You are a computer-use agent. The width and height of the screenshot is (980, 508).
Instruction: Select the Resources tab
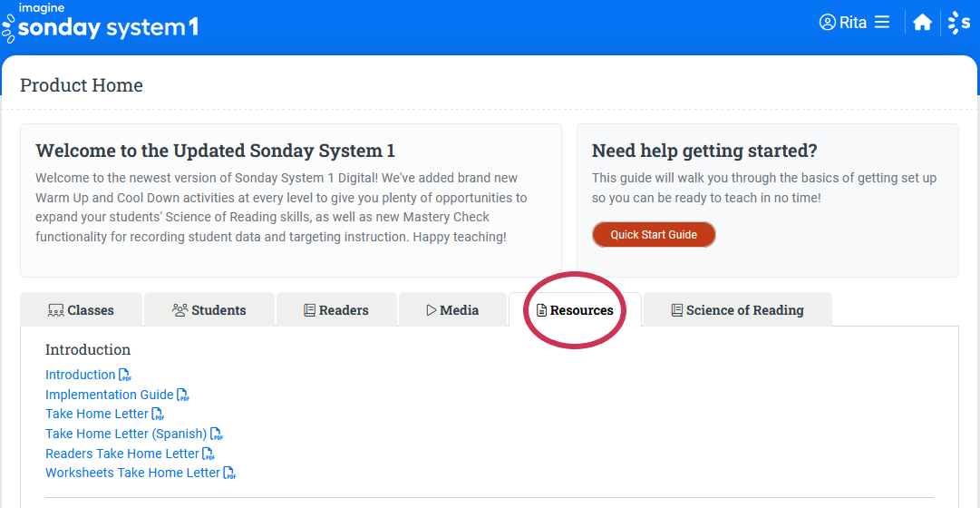tap(575, 310)
